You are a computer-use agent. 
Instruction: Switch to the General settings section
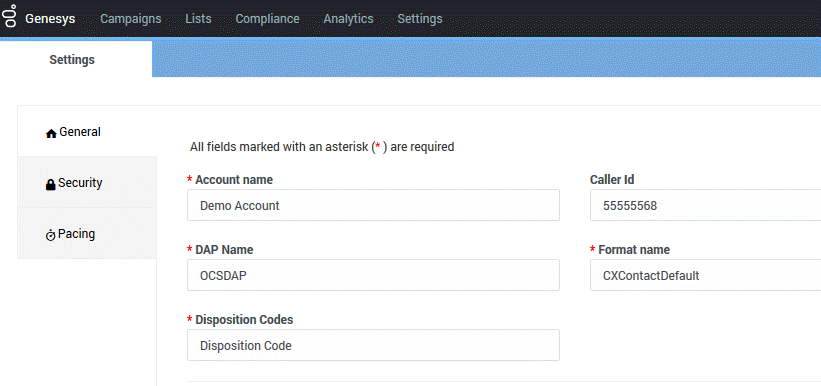click(x=87, y=131)
